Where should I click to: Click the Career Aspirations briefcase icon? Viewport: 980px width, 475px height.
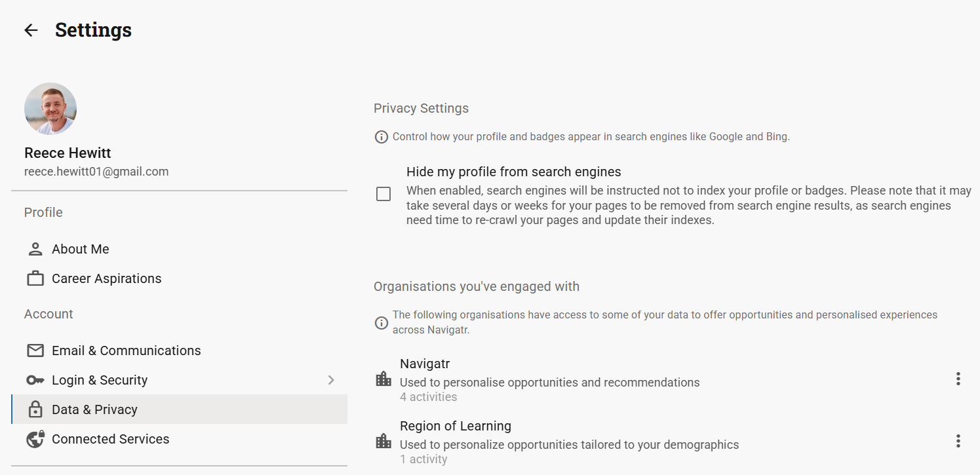pyautogui.click(x=35, y=278)
